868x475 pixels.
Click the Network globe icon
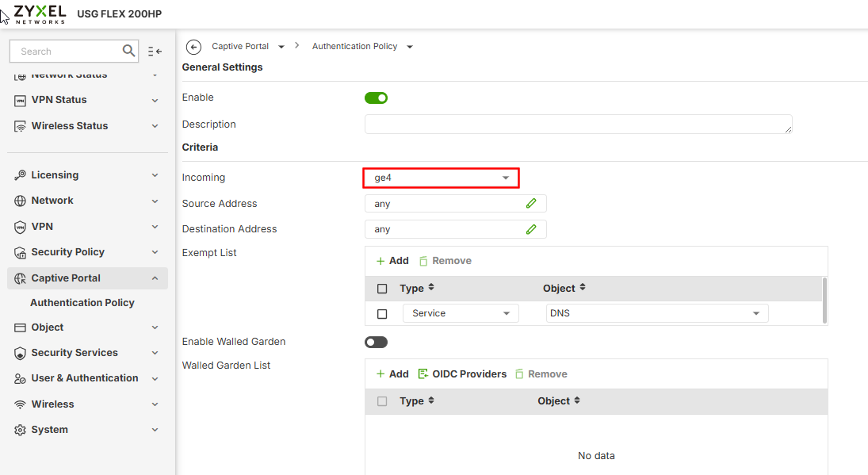(x=20, y=201)
